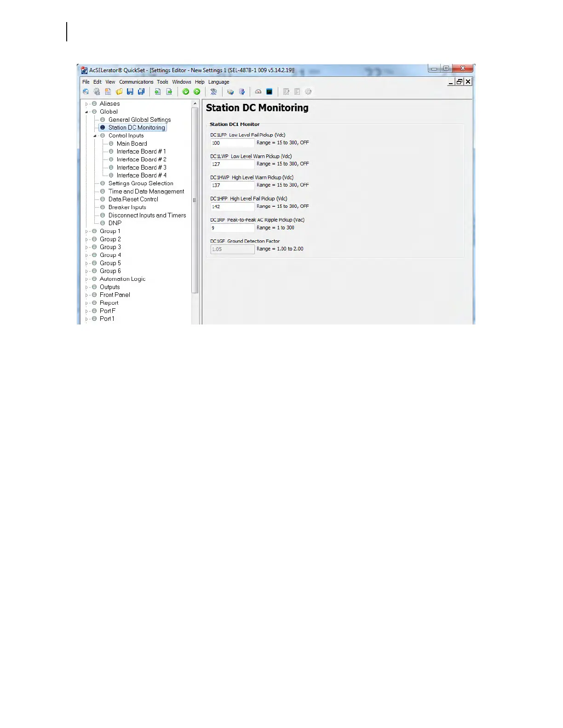Open the Help menu
Image resolution: width=563 pixels, height=728 pixels.
click(200, 82)
